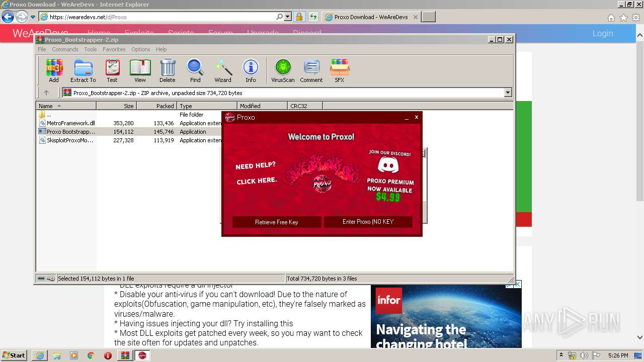Run the VirusScan toolbar icon
The height and width of the screenshot is (362, 644).
tap(283, 70)
